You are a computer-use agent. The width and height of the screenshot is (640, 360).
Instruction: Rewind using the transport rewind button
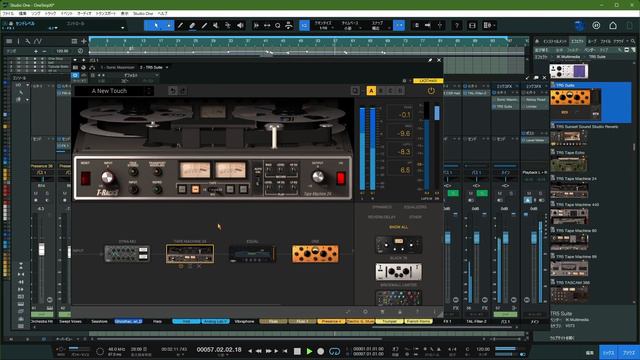(259, 351)
